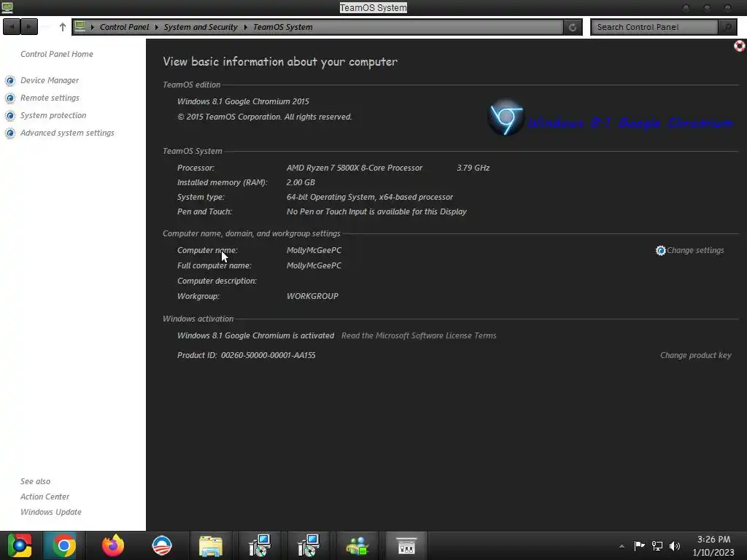The image size is (747, 560).
Task: Go back using the Back arrow button
Action: [x=12, y=27]
